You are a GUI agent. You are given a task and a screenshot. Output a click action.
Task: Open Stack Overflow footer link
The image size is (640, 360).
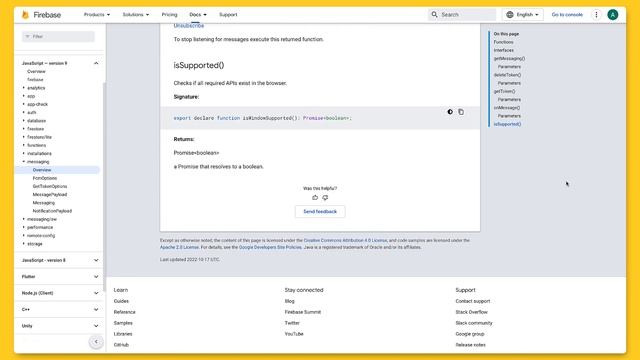point(471,312)
